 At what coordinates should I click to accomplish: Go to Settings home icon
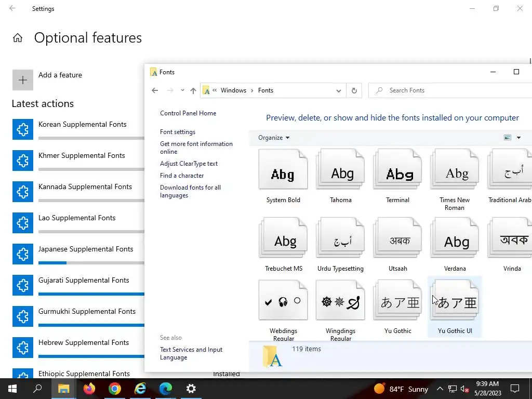pyautogui.click(x=18, y=37)
